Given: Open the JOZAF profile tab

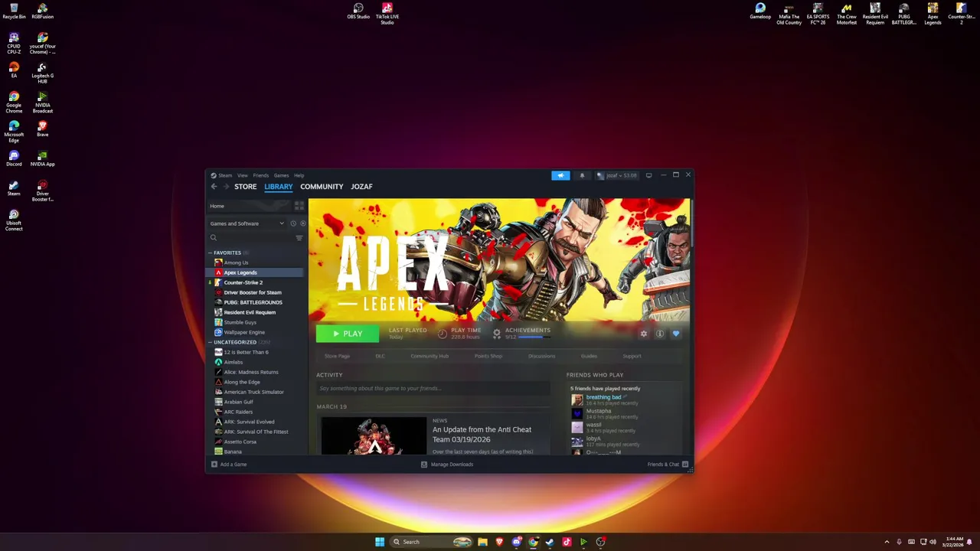Looking at the screenshot, I should 361,187.
